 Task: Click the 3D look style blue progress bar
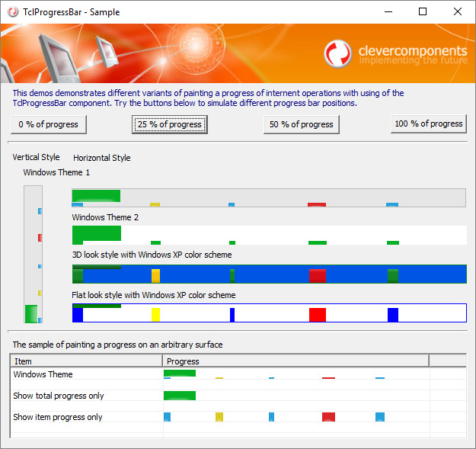tap(268, 274)
